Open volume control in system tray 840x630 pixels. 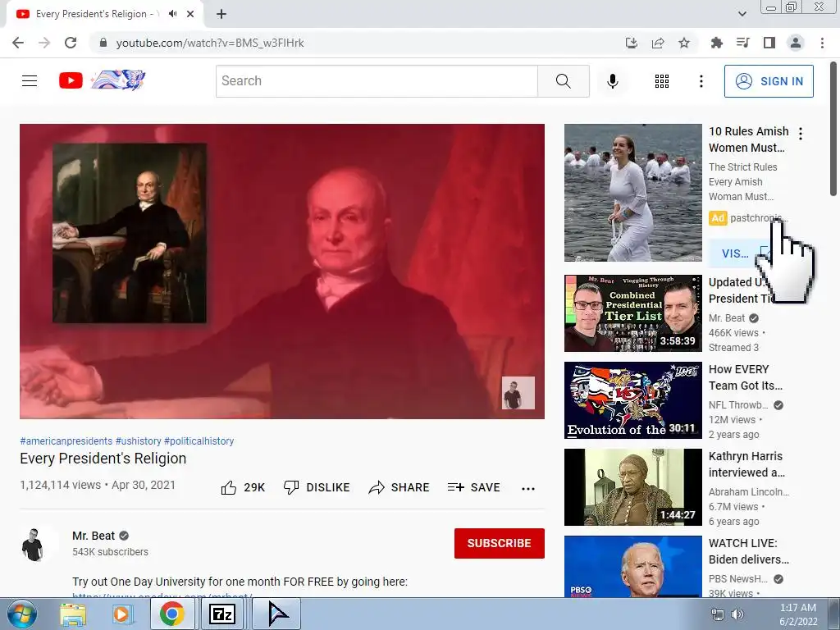[737, 614]
